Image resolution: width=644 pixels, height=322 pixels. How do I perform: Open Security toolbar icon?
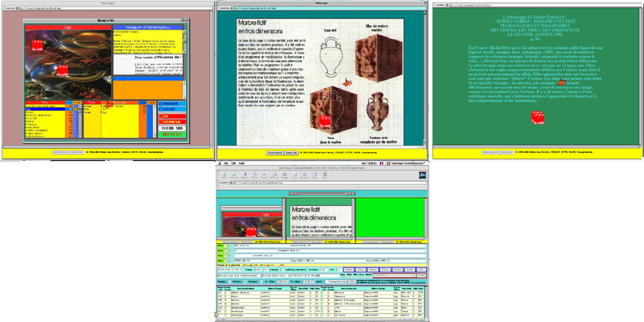[305, 175]
